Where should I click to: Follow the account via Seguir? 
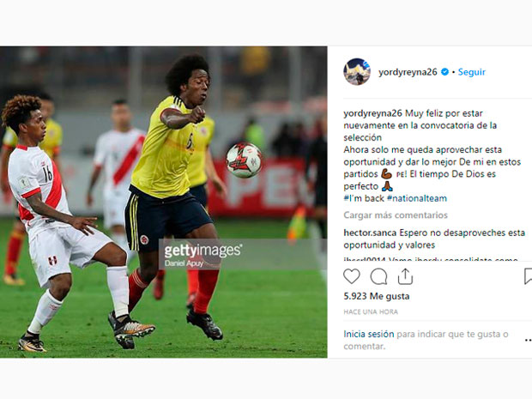tap(472, 72)
